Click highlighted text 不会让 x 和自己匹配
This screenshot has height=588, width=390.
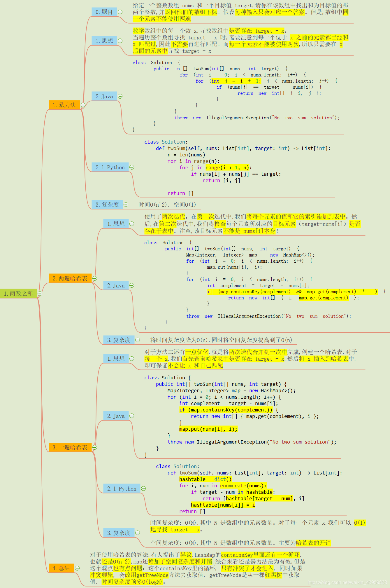(x=195, y=365)
